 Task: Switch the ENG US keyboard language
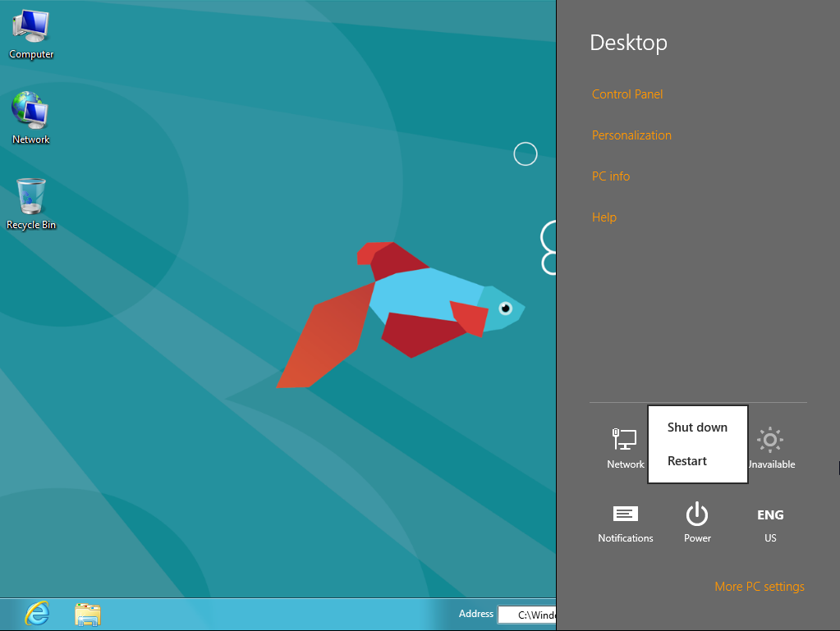pos(770,524)
